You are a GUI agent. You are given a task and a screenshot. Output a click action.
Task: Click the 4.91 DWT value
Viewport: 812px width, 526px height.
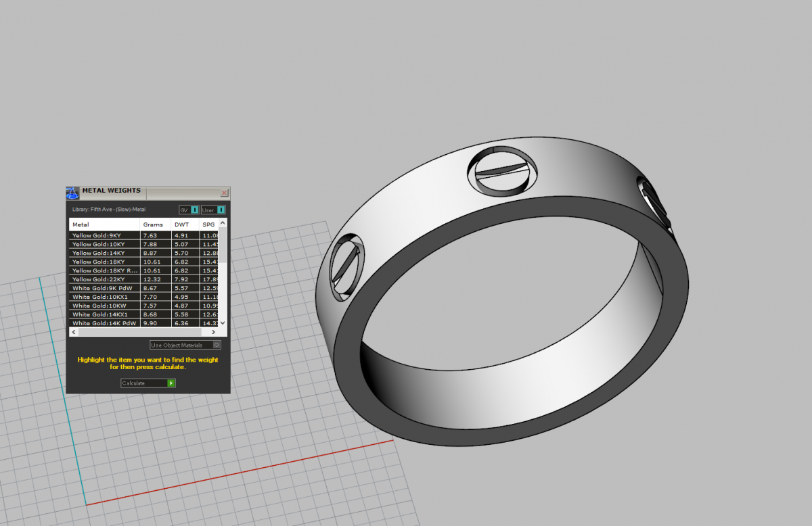tap(181, 235)
